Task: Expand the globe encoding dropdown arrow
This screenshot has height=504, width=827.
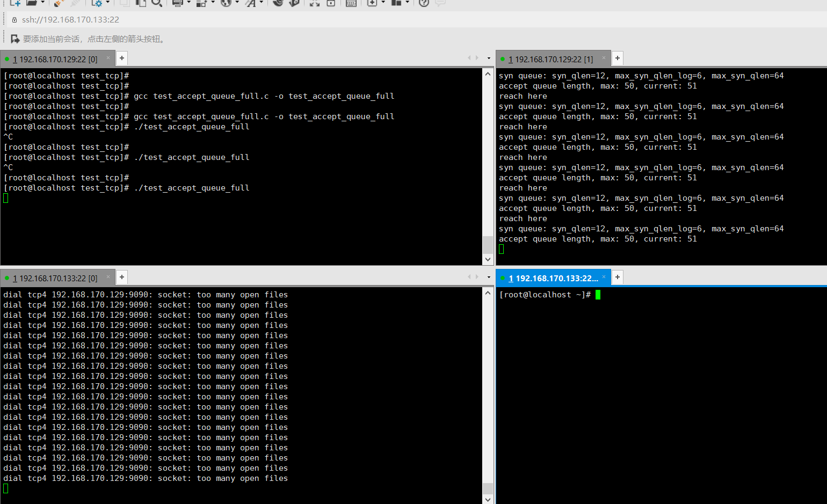Action: 237,3
